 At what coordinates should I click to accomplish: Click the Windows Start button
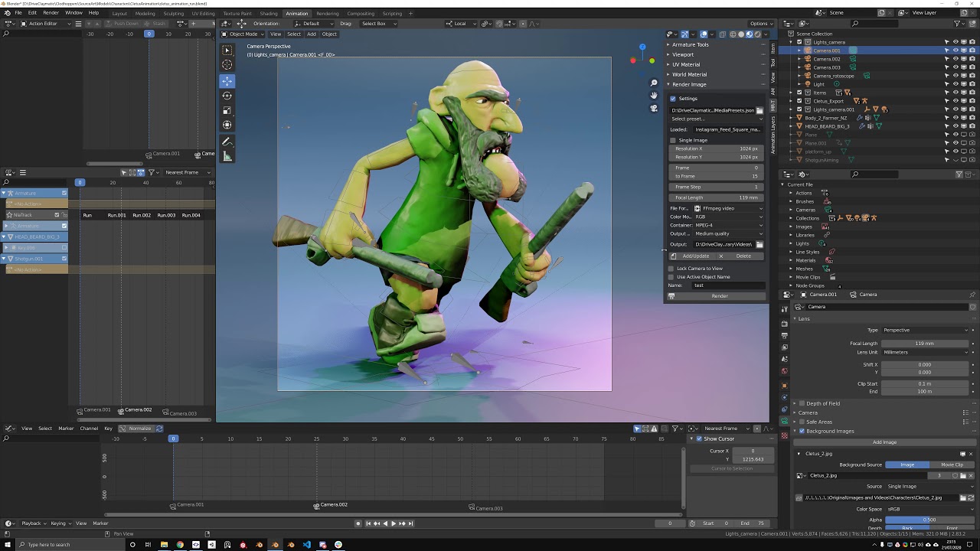(8, 544)
